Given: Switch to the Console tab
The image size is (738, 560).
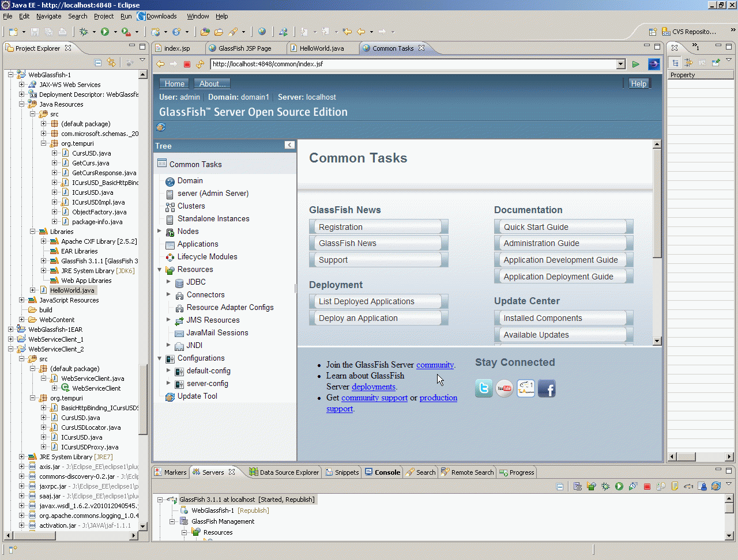Looking at the screenshot, I should 383,472.
